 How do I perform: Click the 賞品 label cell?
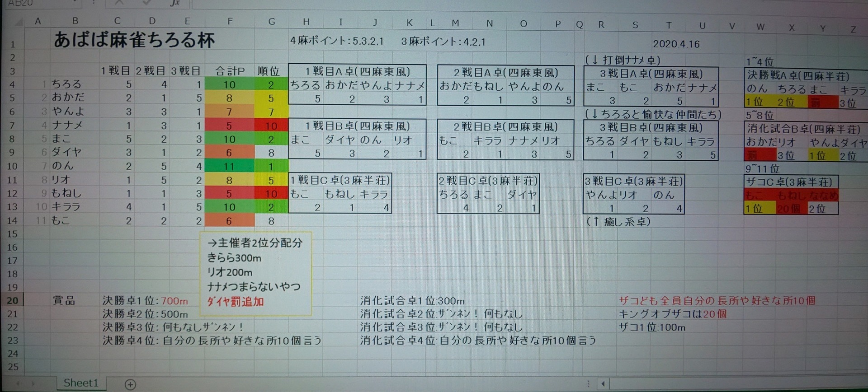pyautogui.click(x=64, y=300)
